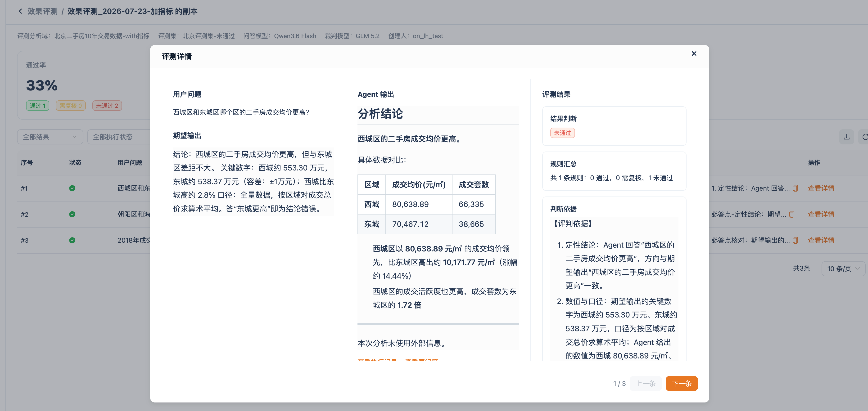Click the 33% pass rate figure
868x411 pixels.
click(42, 85)
